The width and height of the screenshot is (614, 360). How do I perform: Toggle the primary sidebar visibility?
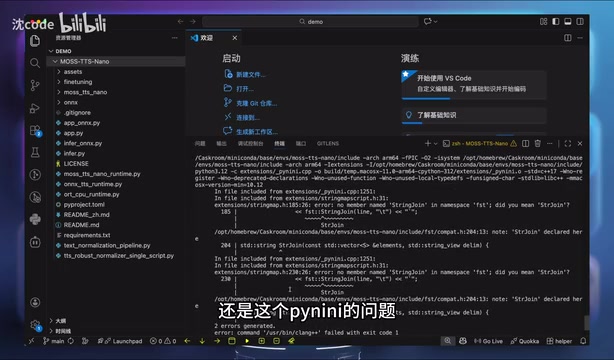click(x=556, y=22)
